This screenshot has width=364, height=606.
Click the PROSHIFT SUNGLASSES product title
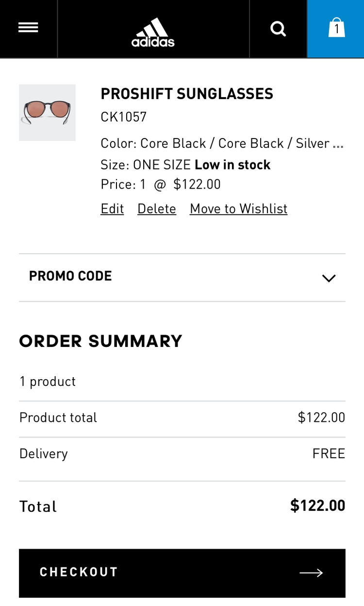[187, 93]
